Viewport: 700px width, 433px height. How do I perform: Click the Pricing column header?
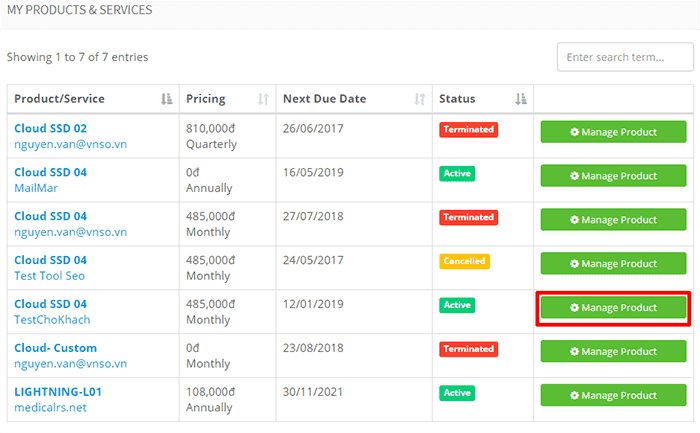tap(227, 99)
